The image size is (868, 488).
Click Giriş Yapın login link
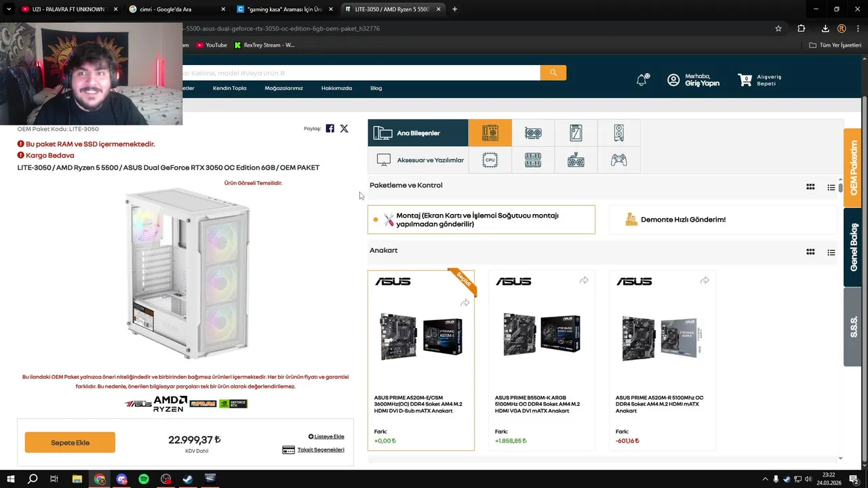[x=702, y=83]
